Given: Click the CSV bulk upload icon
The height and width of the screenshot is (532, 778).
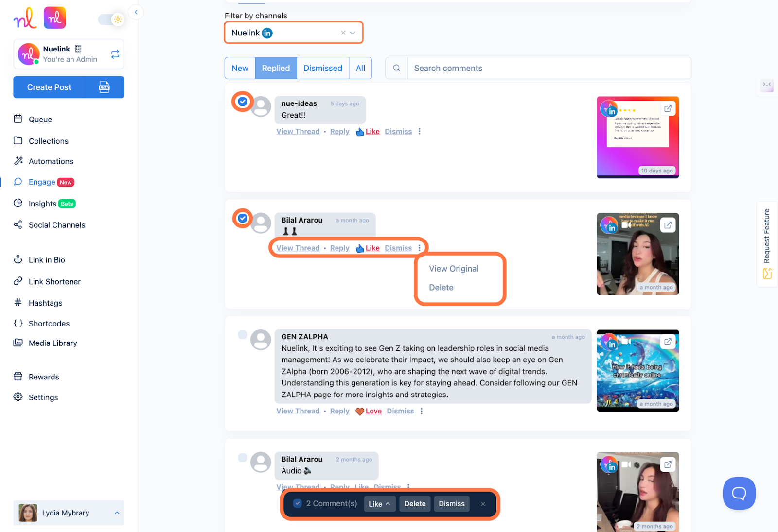Looking at the screenshot, I should [105, 87].
